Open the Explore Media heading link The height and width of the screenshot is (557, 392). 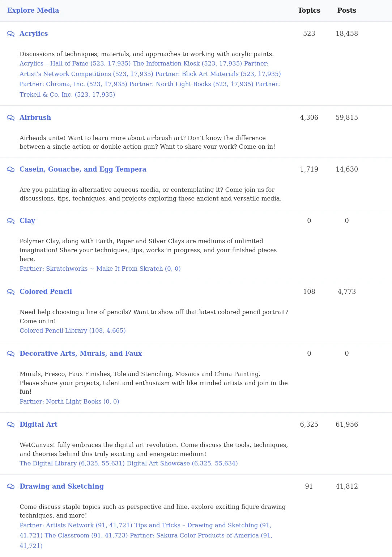point(33,10)
